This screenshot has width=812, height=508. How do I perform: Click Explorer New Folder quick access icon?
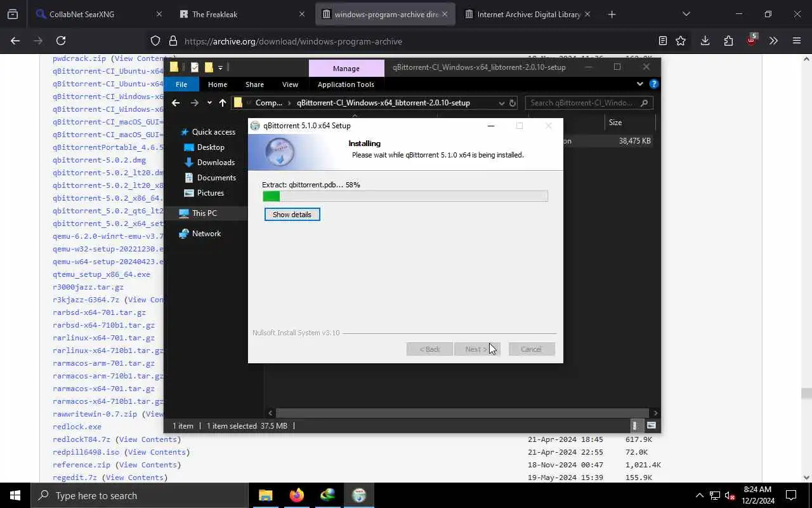point(208,67)
